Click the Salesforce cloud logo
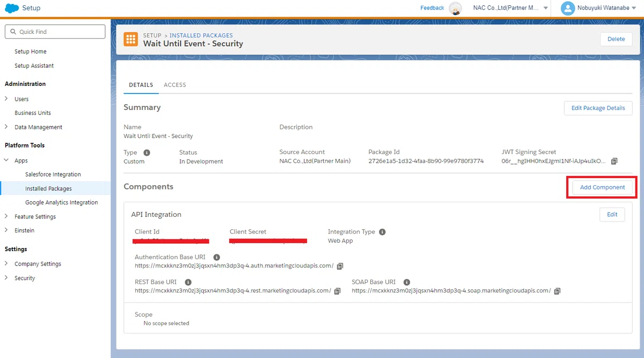The width and height of the screenshot is (644, 358). click(x=12, y=8)
